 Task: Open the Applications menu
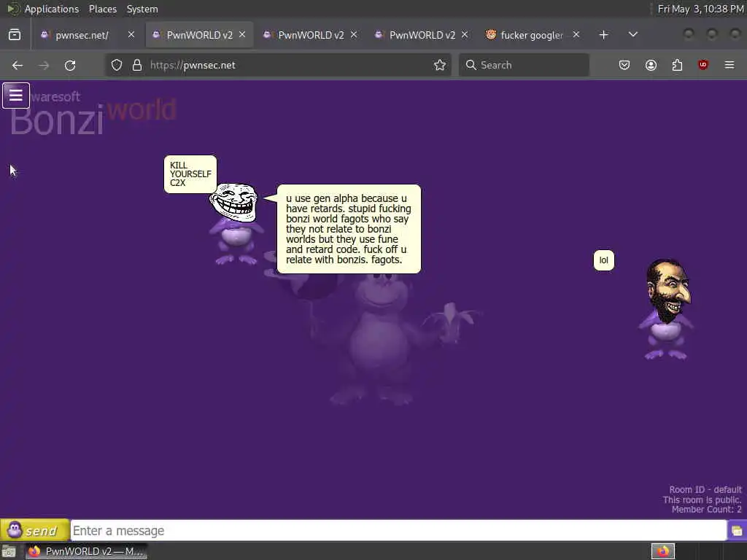pyautogui.click(x=52, y=9)
